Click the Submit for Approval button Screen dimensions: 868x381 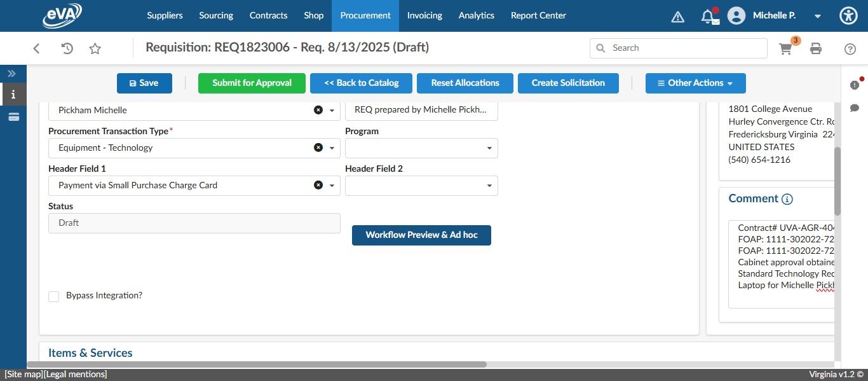[x=252, y=83]
